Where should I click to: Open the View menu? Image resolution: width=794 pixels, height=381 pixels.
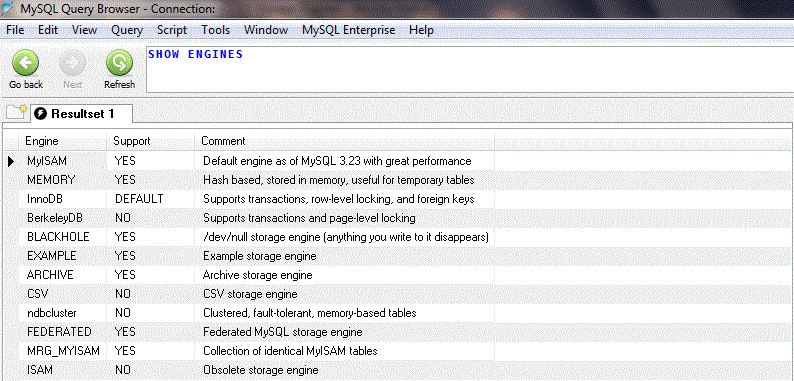(84, 30)
